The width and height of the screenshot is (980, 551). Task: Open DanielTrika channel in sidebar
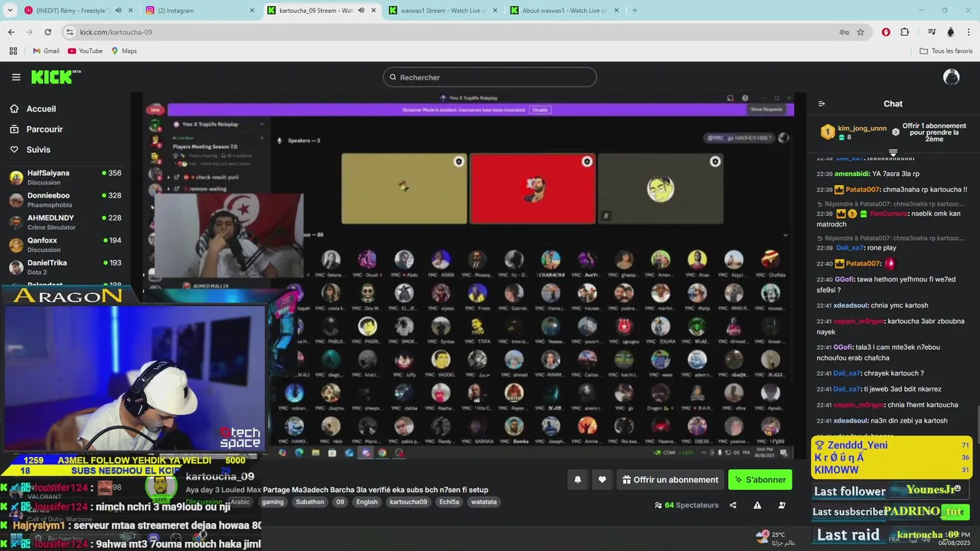pos(65,267)
